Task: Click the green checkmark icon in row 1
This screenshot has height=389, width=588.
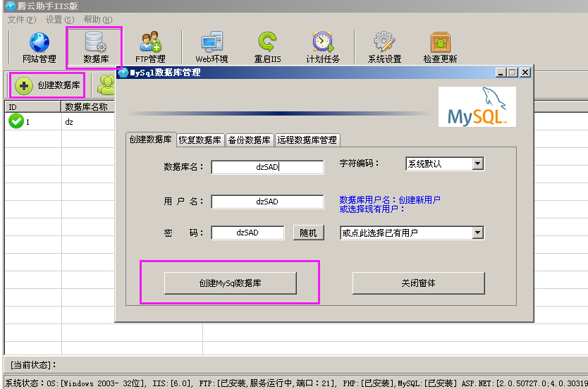Action: 16,121
